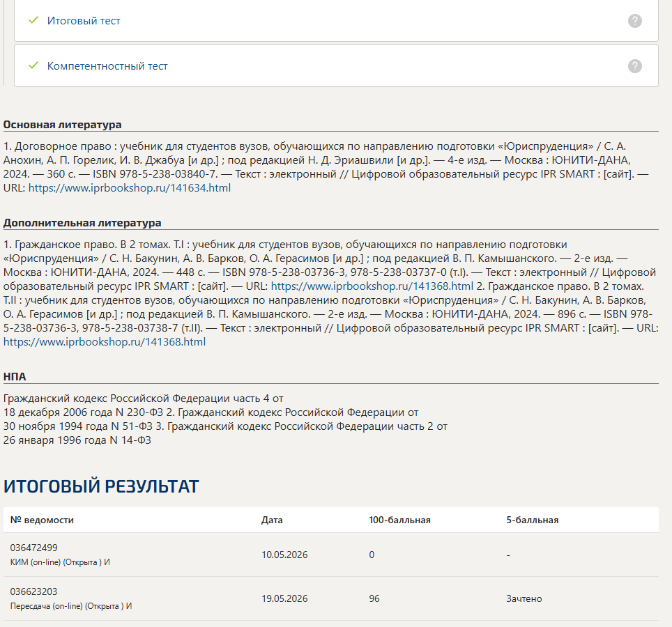Click help icon next to Компетентностный тест
Image resolution: width=672 pixels, height=627 pixels.
pyautogui.click(x=635, y=66)
